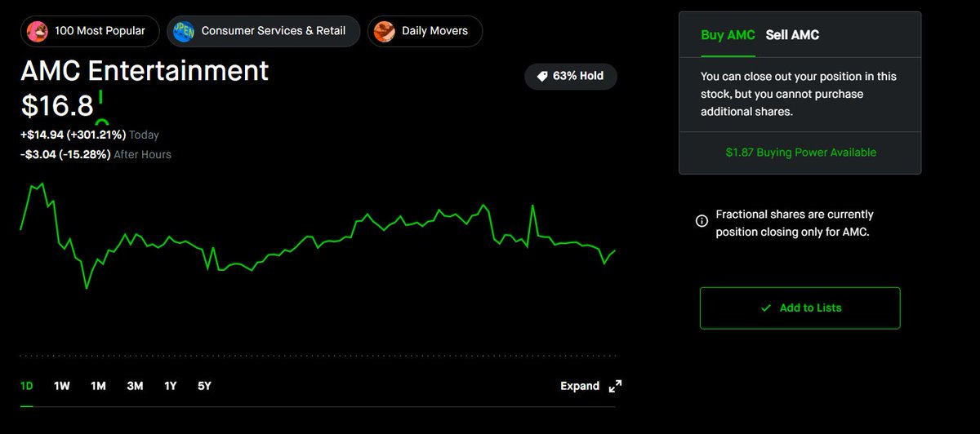Image resolution: width=980 pixels, height=434 pixels.
Task: Click the 63% Hold rating badge
Action: click(571, 76)
